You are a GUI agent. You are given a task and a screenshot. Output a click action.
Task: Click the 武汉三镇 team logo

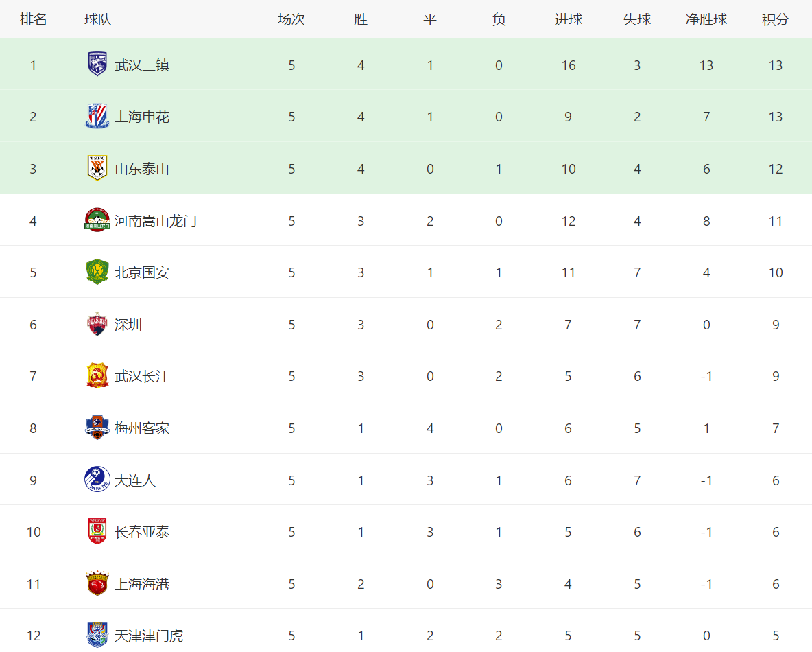pos(97,65)
